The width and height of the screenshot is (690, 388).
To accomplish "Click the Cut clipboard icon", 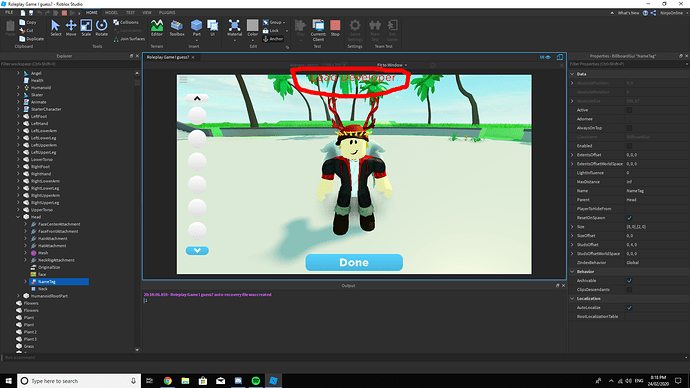I will 22,30.
